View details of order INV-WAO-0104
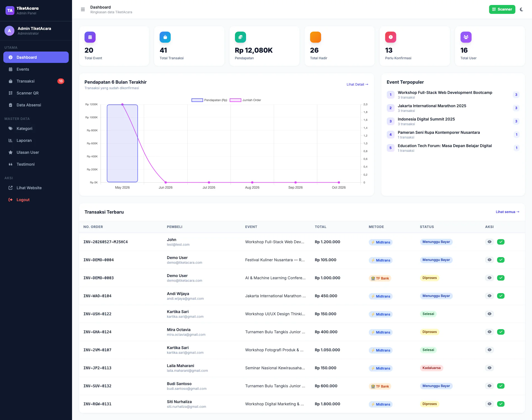 [490, 296]
